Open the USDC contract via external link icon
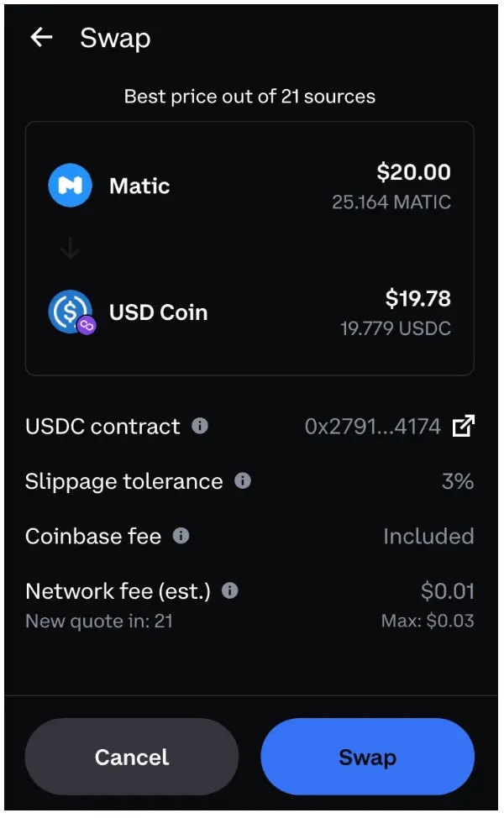 463,426
